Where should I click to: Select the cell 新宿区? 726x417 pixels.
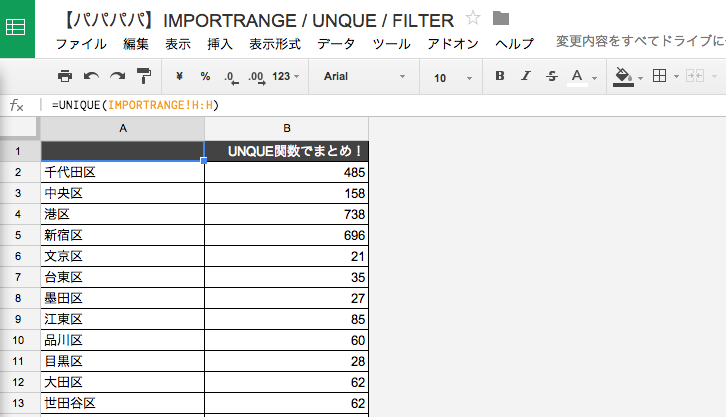pyautogui.click(x=123, y=235)
